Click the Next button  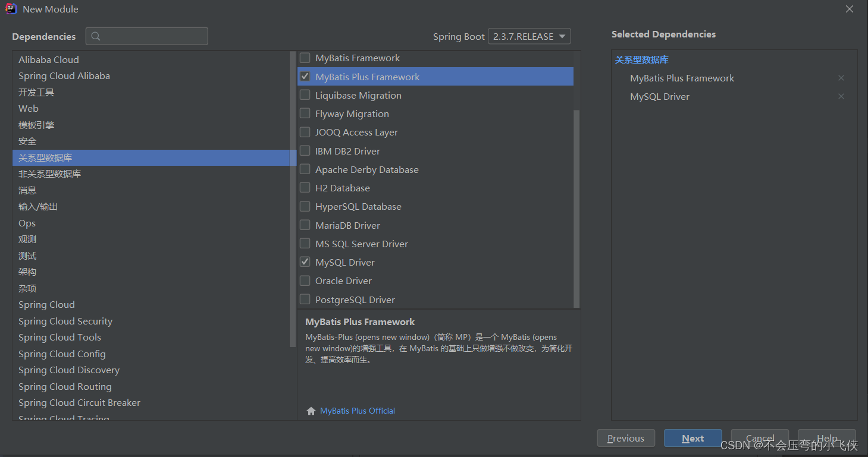[693, 438]
